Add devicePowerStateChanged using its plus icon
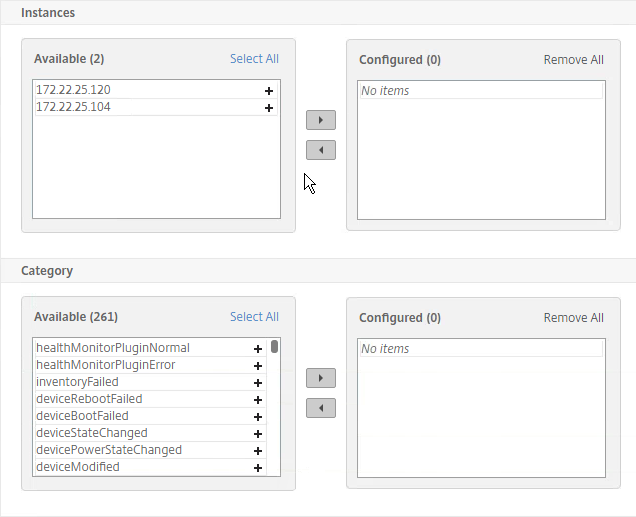The width and height of the screenshot is (636, 517). (x=258, y=451)
